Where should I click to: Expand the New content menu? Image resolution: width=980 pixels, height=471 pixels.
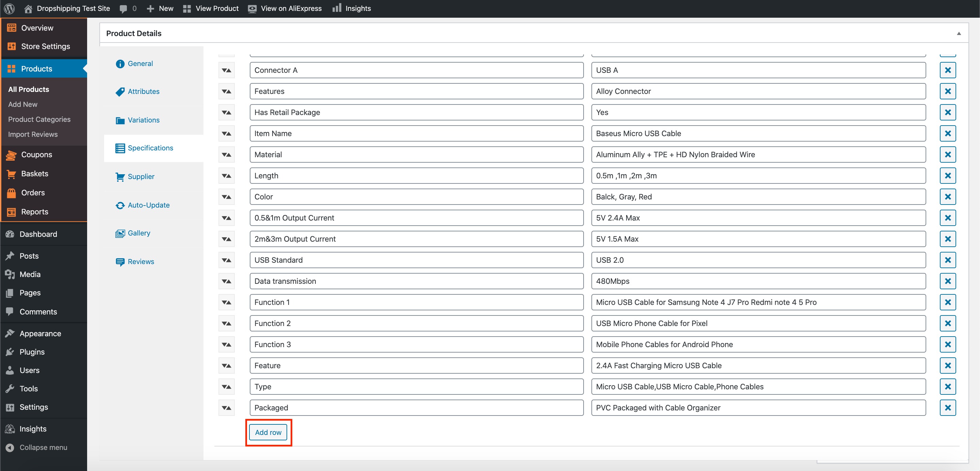(160, 9)
